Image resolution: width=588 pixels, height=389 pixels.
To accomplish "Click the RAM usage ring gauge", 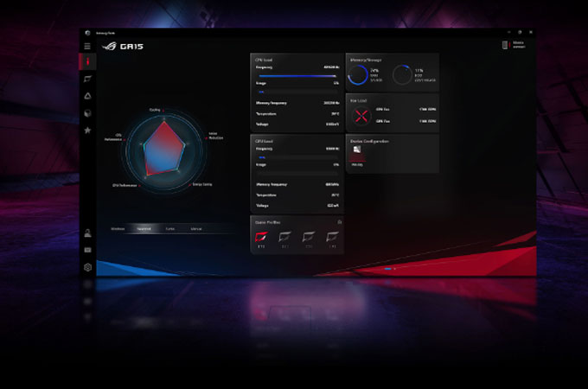I will tap(358, 74).
